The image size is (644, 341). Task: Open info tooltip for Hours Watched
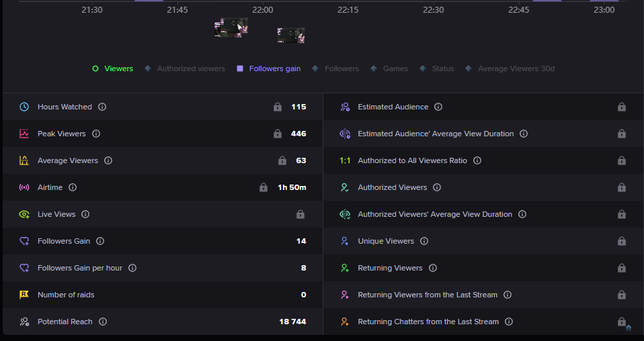(102, 107)
